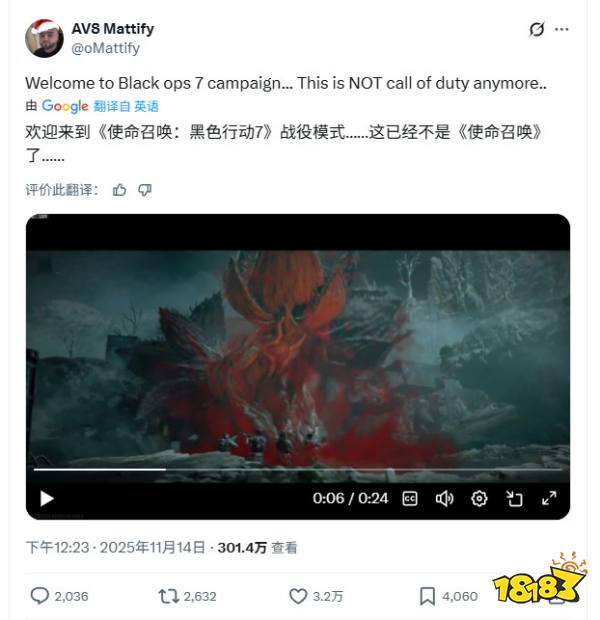Image resolution: width=600 pixels, height=620 pixels.
Task: Bookmark this tweet
Action: coord(427,596)
